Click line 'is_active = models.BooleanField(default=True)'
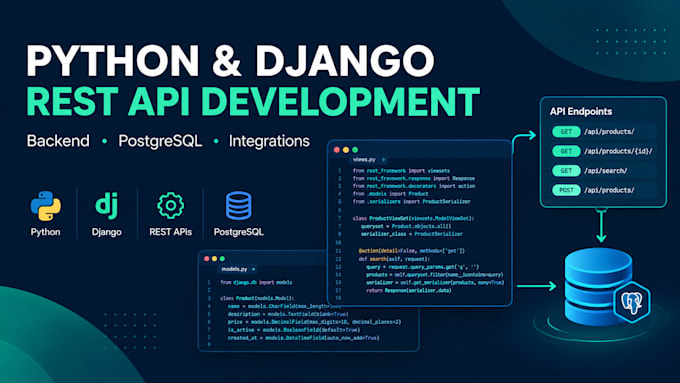The width and height of the screenshot is (680, 383). click(x=294, y=330)
